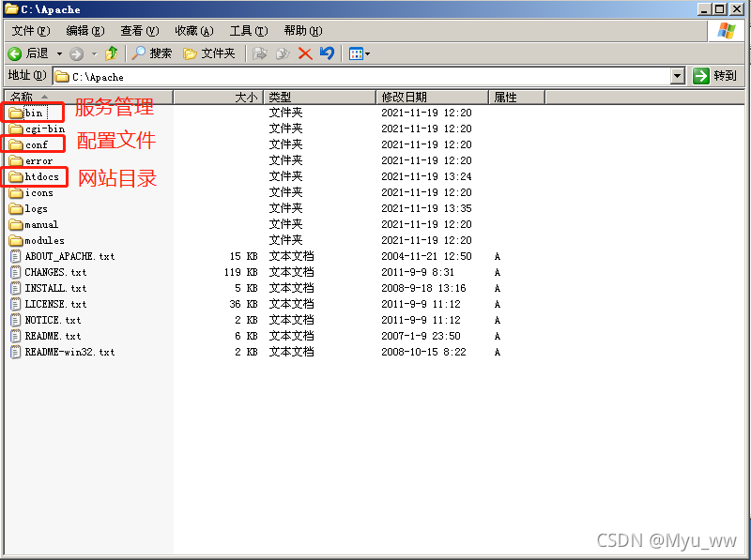Image resolution: width=751 pixels, height=560 pixels.
Task: Select NOTICE.txt file icon
Action: pyautogui.click(x=16, y=320)
